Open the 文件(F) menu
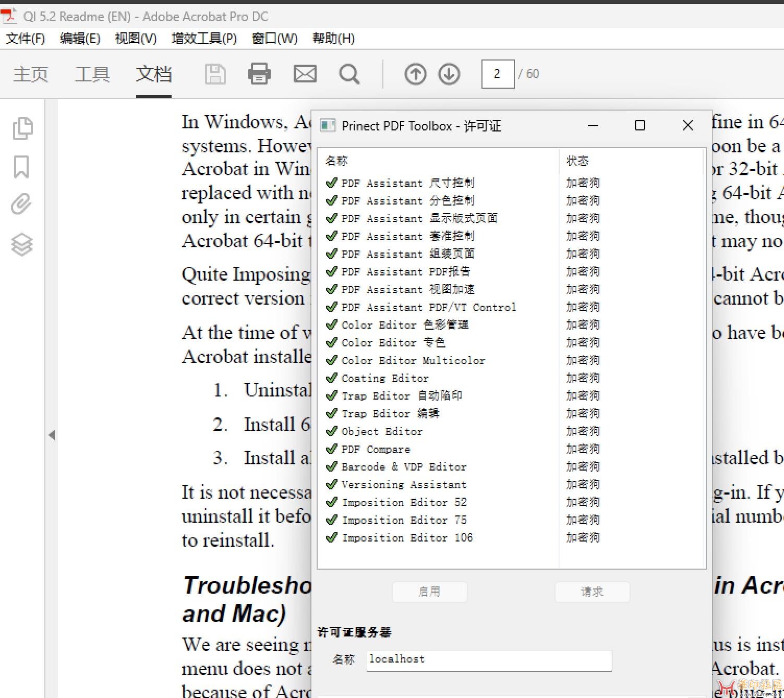 25,39
